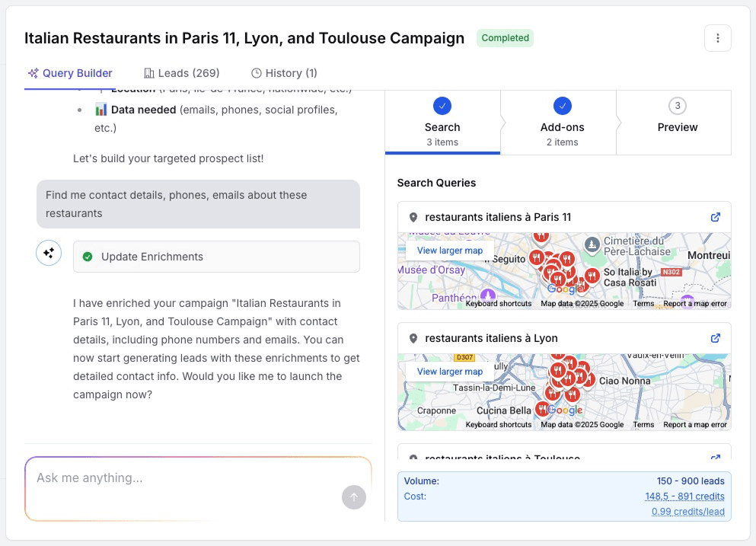
Task: Click the clock icon on the History tab
Action: [x=257, y=72]
